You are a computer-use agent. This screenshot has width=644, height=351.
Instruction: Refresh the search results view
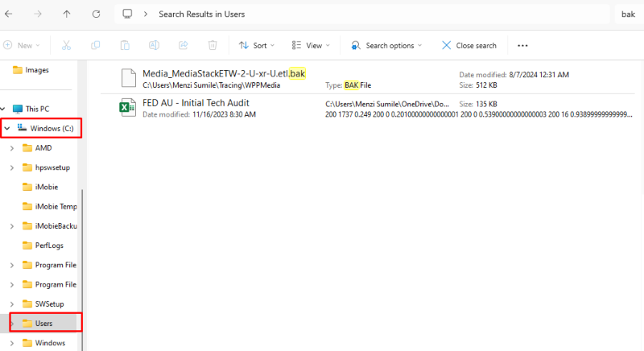(x=97, y=14)
